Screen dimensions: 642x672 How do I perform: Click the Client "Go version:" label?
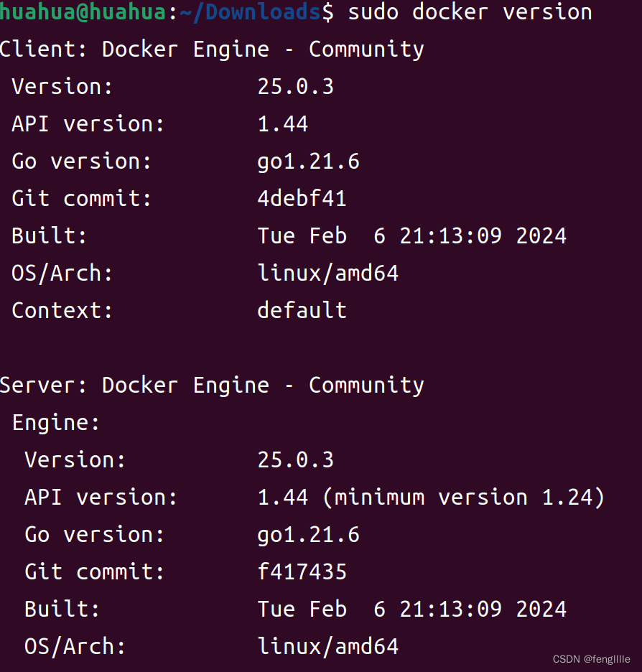(x=81, y=162)
